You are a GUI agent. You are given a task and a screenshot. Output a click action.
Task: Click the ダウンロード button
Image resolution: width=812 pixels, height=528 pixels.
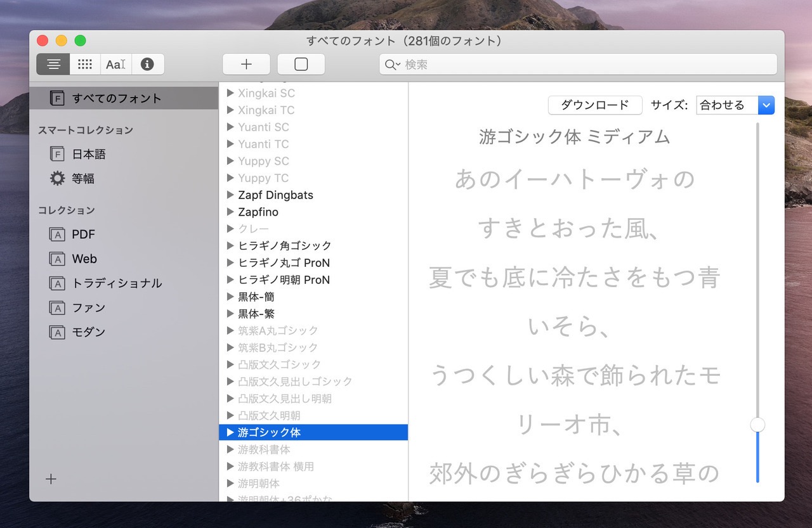[x=595, y=105]
